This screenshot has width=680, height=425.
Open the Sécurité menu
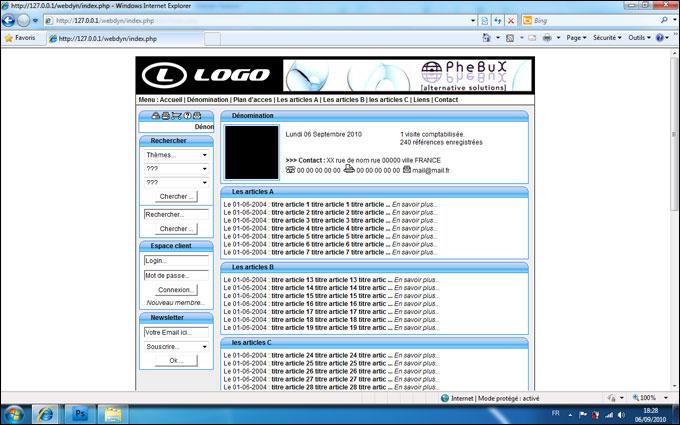click(x=605, y=38)
